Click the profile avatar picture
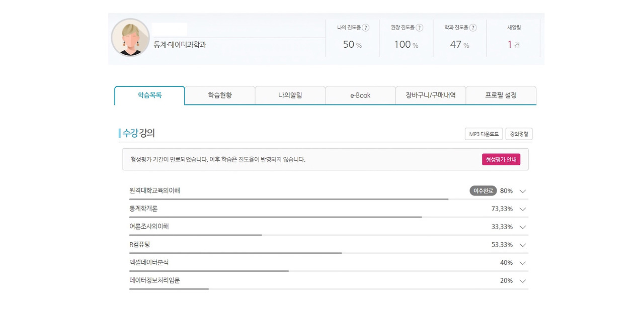This screenshot has height=310, width=644. pos(130,38)
